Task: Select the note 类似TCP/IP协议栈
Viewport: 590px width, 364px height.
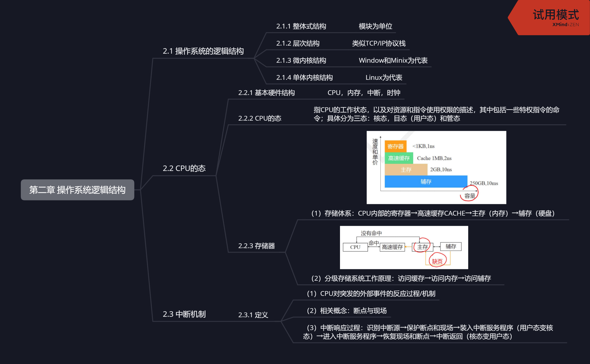Action: [379, 43]
